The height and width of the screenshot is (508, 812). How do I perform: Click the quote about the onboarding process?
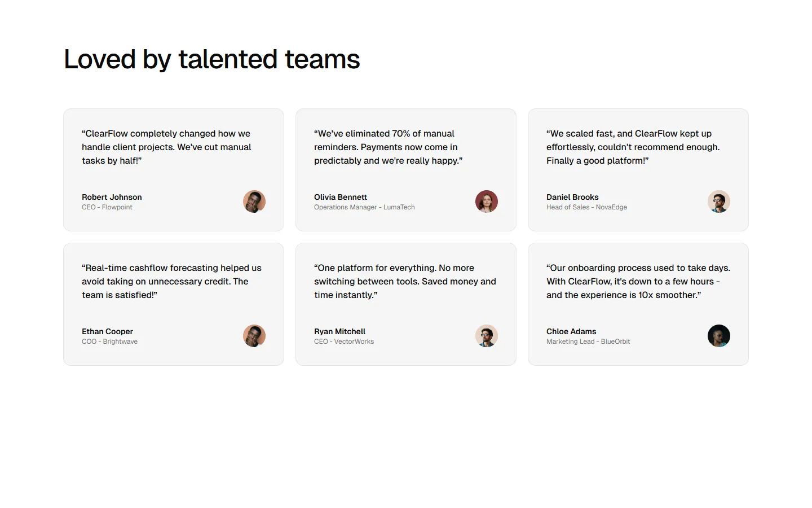(x=638, y=282)
